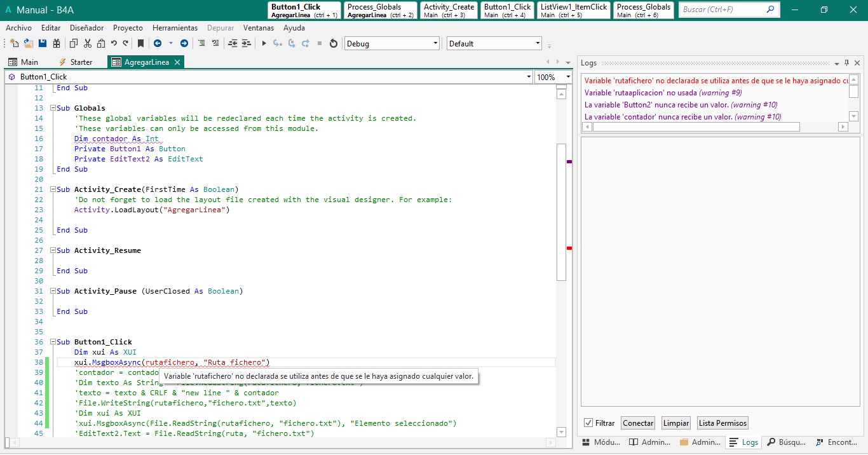Viewport: 868px width, 455px height.
Task: Navigate backward with the blue left arrow
Action: coord(157,43)
